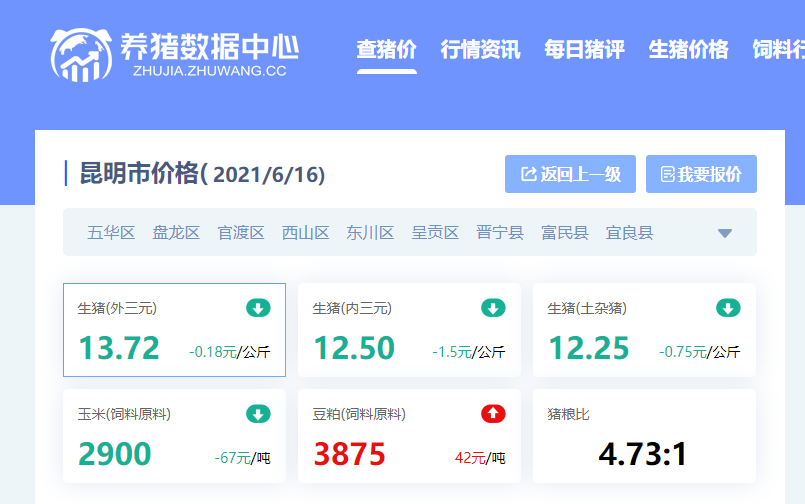Screen dimensions: 805x504
Task: Open the 生猪价格 navigation tab
Action: pos(688,50)
